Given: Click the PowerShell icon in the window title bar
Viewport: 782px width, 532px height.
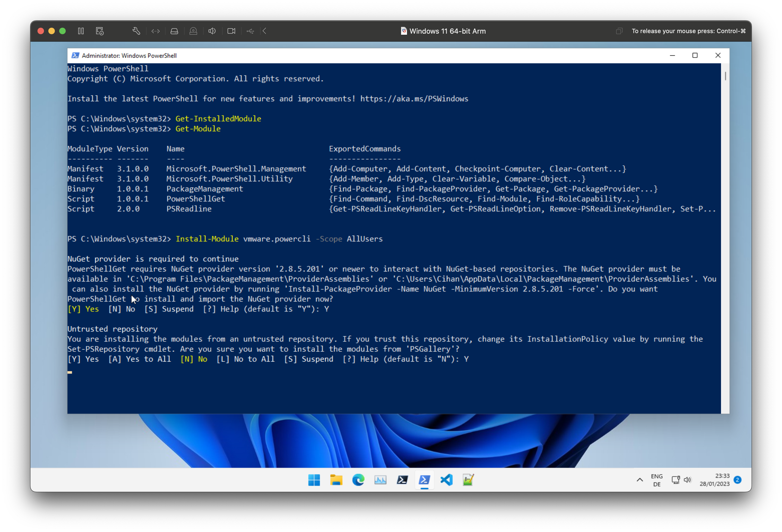Looking at the screenshot, I should pos(75,55).
